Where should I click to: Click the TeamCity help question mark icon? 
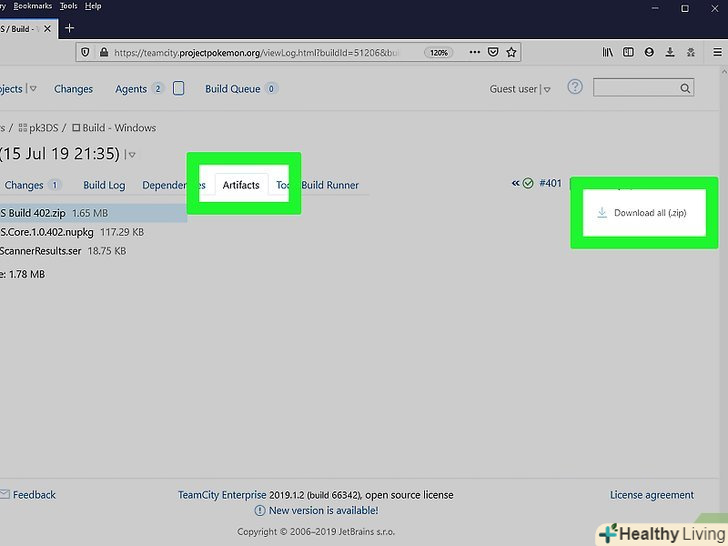pyautogui.click(x=575, y=87)
